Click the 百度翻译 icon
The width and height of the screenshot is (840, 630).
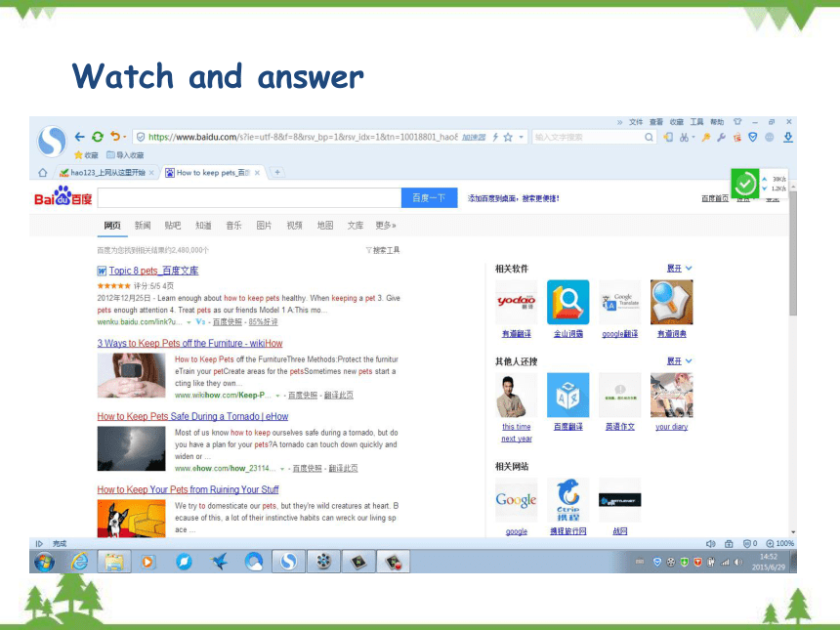tap(567, 396)
